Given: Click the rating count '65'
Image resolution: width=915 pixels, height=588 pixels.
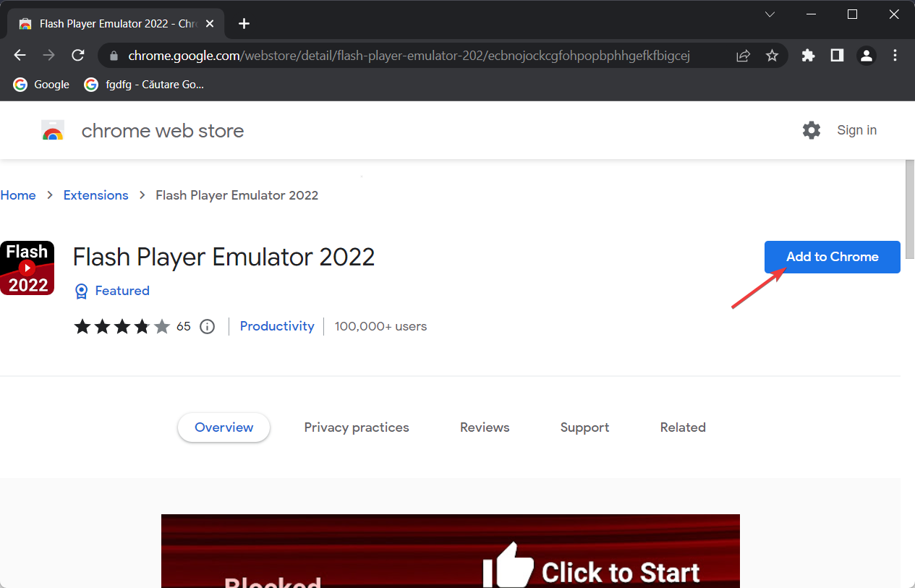Looking at the screenshot, I should [184, 327].
